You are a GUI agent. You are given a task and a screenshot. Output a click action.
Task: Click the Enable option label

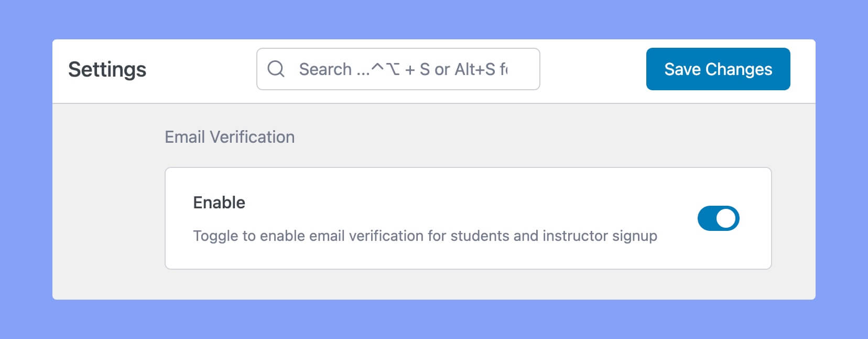[x=219, y=203]
